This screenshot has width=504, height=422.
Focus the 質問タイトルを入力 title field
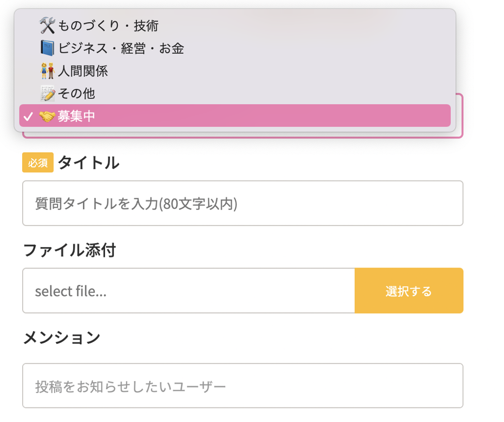(x=243, y=203)
